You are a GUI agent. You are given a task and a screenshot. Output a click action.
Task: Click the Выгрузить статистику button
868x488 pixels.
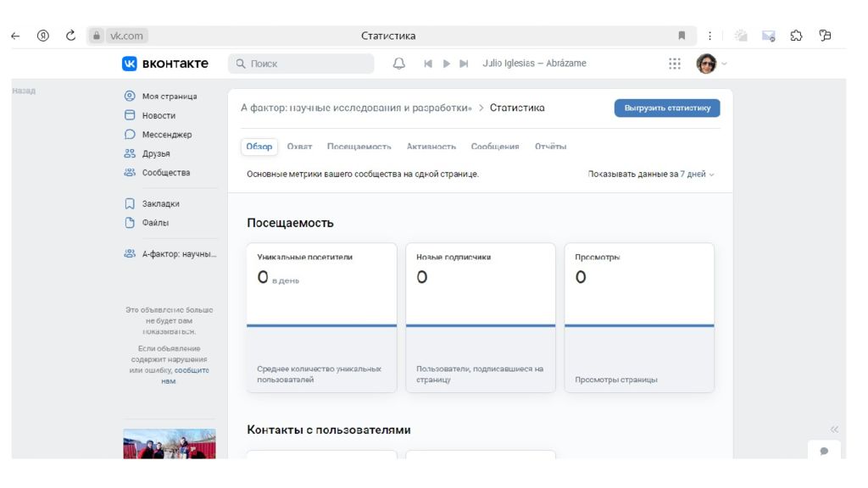[x=667, y=108]
